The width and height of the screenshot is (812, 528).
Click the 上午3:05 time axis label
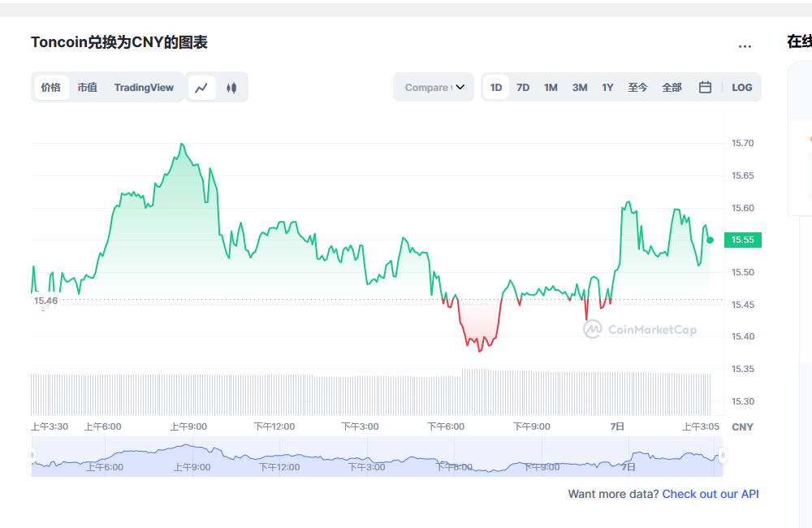tap(701, 426)
